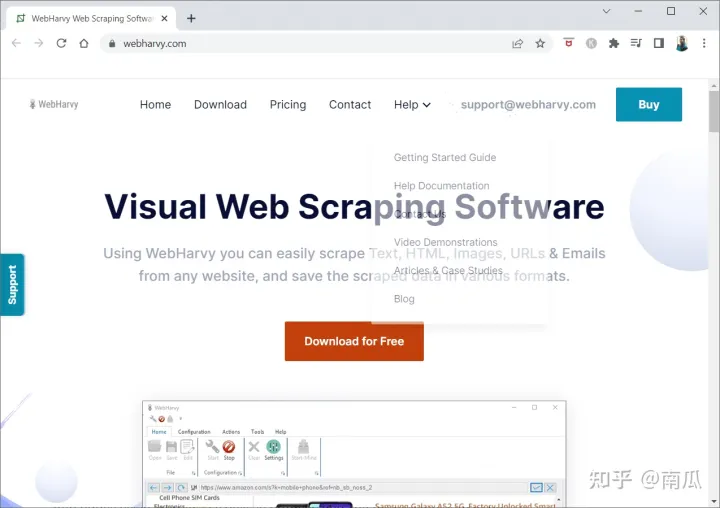The image size is (720, 508).
Task: Choose Getting Started Guide from Help menu
Action: click(x=444, y=158)
